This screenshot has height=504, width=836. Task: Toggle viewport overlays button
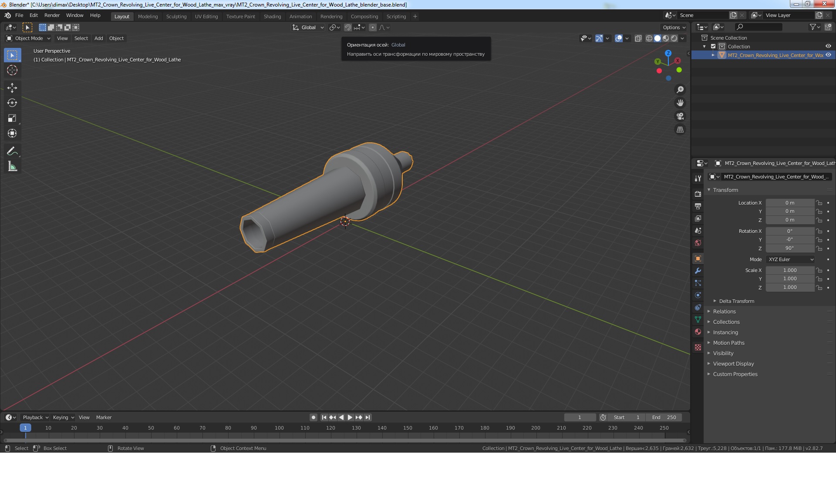pos(619,38)
